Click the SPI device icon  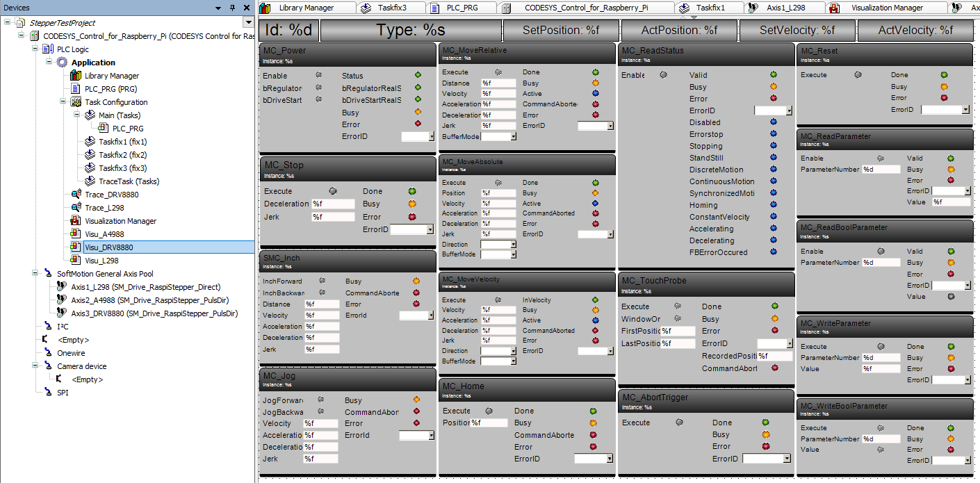pos(47,393)
